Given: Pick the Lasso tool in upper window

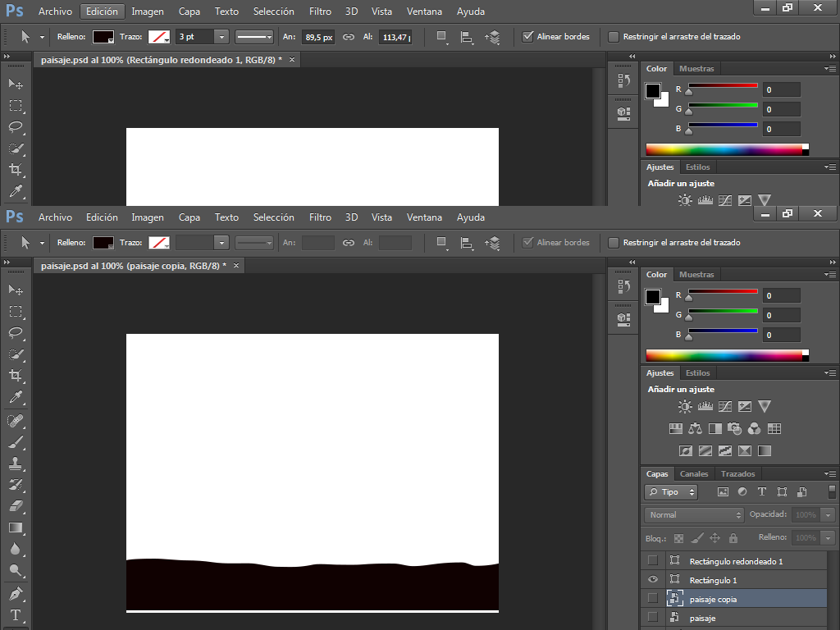Looking at the screenshot, I should [x=16, y=127].
